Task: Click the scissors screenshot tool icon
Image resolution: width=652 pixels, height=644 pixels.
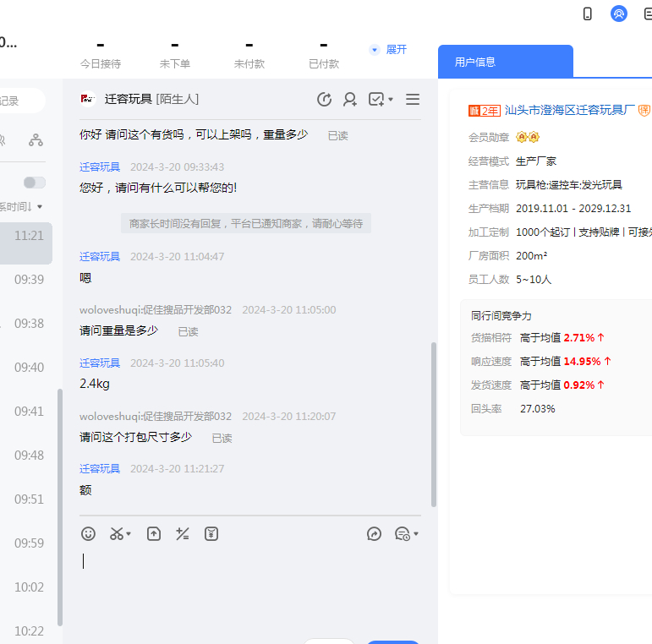Action: [x=117, y=533]
